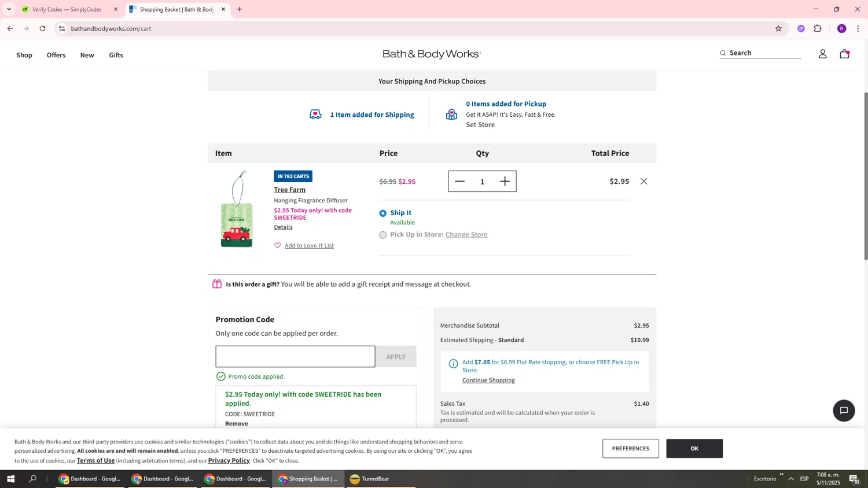This screenshot has width=868, height=488.
Task: Bookmark this page with star icon
Action: [778, 28]
